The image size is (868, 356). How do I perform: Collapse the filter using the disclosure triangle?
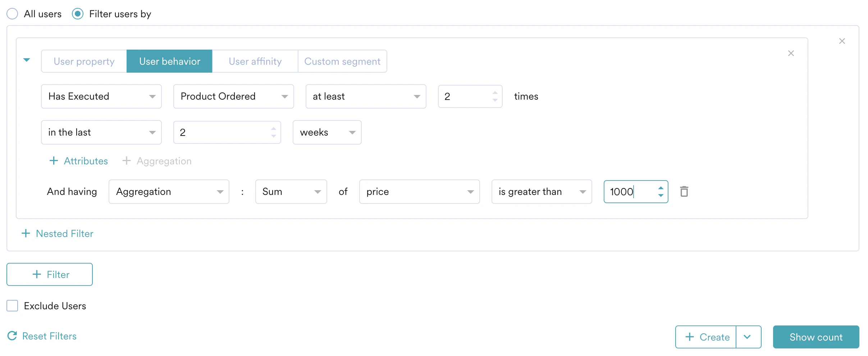pos(27,60)
